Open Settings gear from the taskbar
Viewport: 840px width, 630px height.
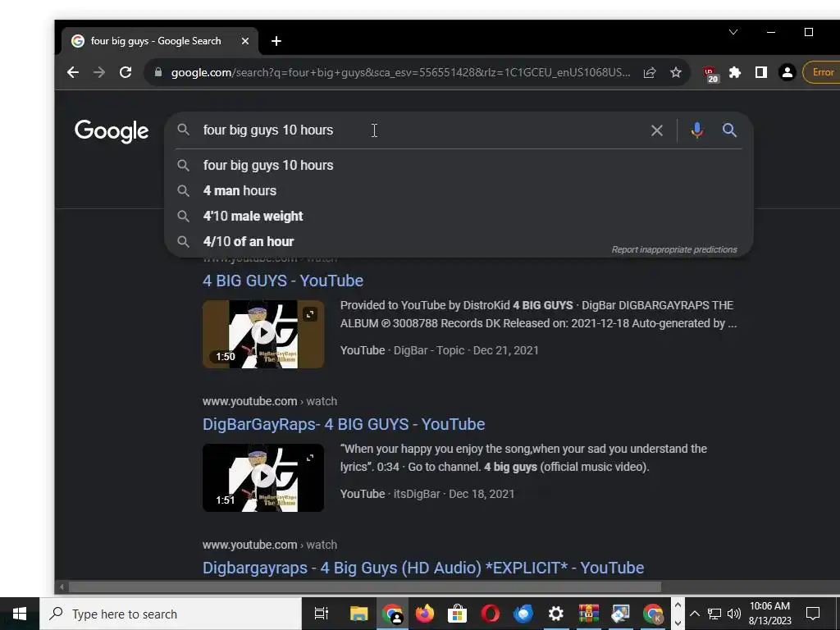pyautogui.click(x=555, y=614)
